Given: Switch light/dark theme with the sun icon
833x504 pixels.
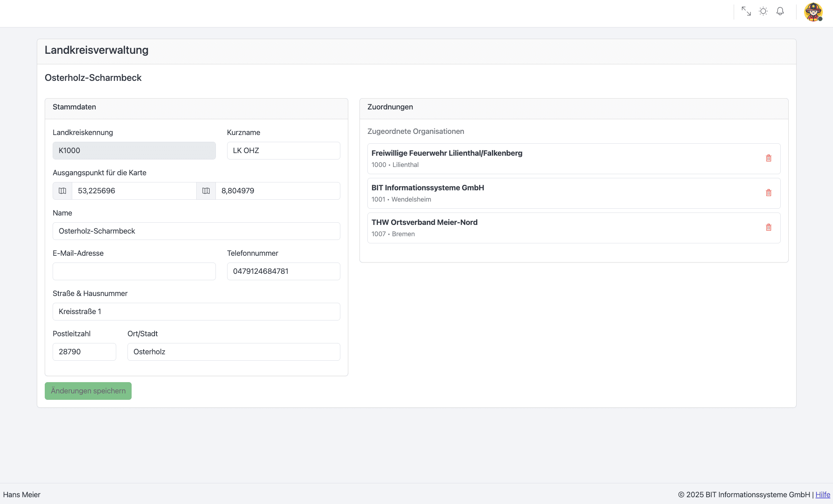Looking at the screenshot, I should (763, 11).
